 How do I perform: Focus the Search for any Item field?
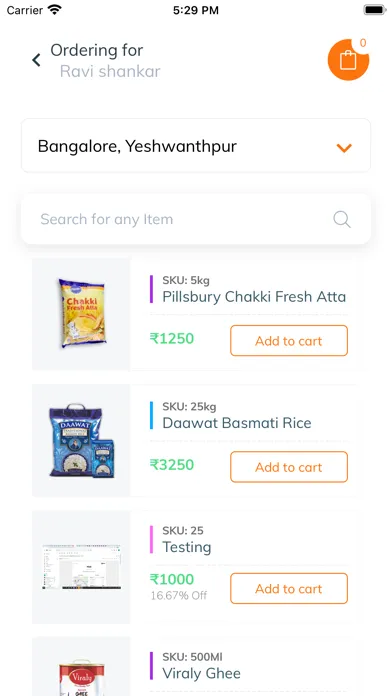(x=196, y=219)
